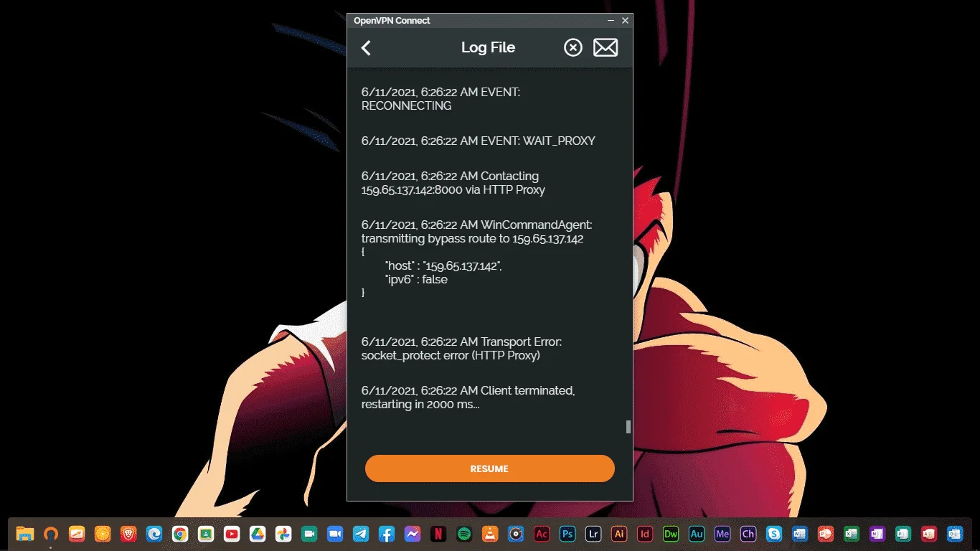Click the "Log File" header title
This screenshot has width=980, height=551.
click(x=488, y=47)
